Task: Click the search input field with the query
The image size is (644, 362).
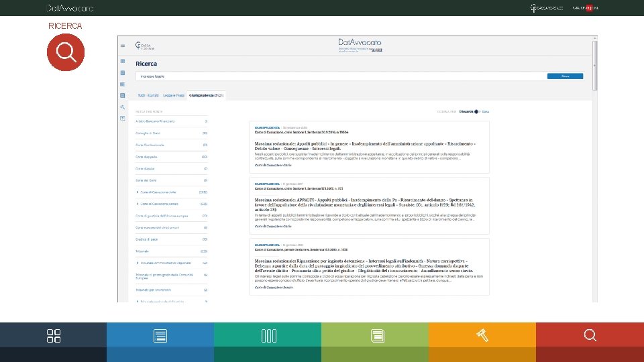Action: [x=341, y=76]
